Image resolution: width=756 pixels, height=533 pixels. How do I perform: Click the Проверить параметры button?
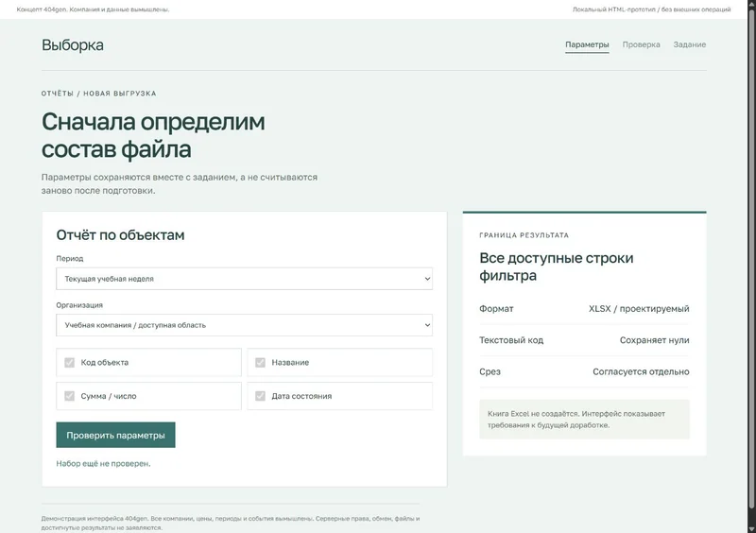115,435
